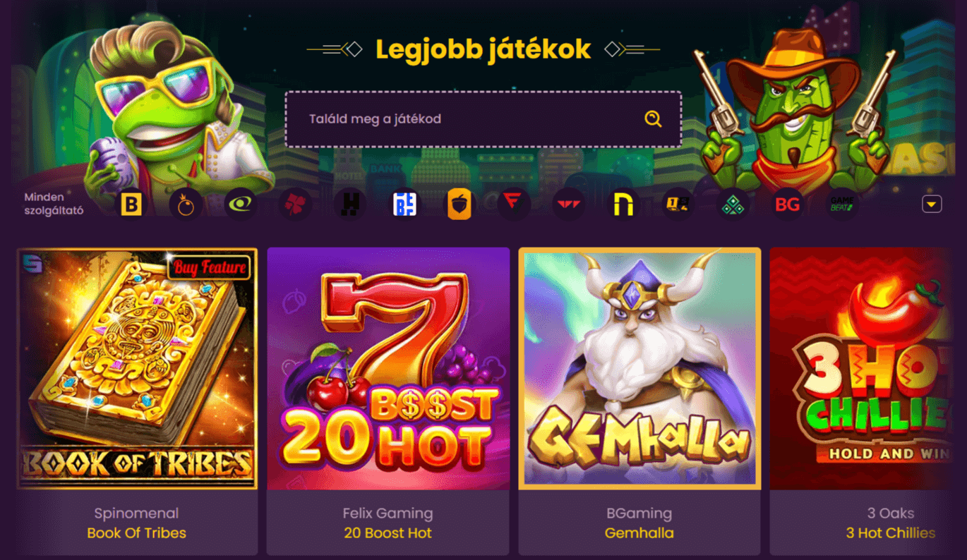Choose the yellow N provider icon

point(623,205)
